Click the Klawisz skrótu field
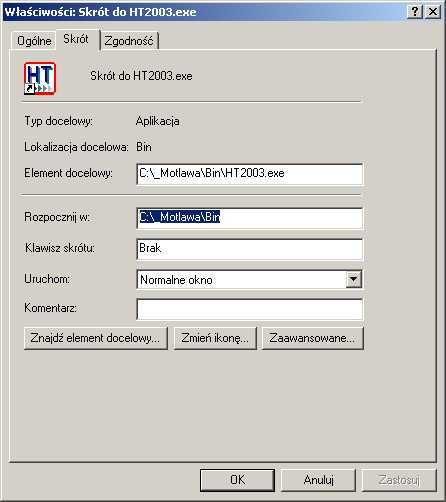The height and width of the screenshot is (502, 446). 250,249
